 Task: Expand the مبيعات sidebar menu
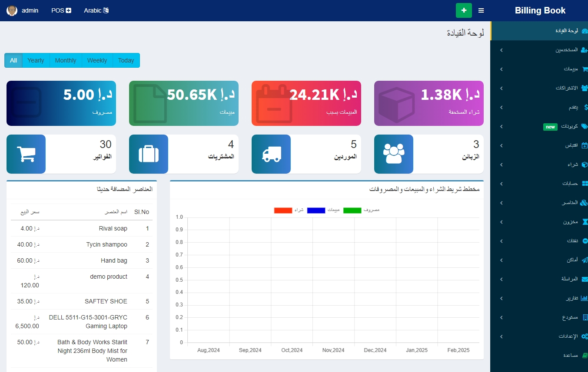tap(539, 69)
